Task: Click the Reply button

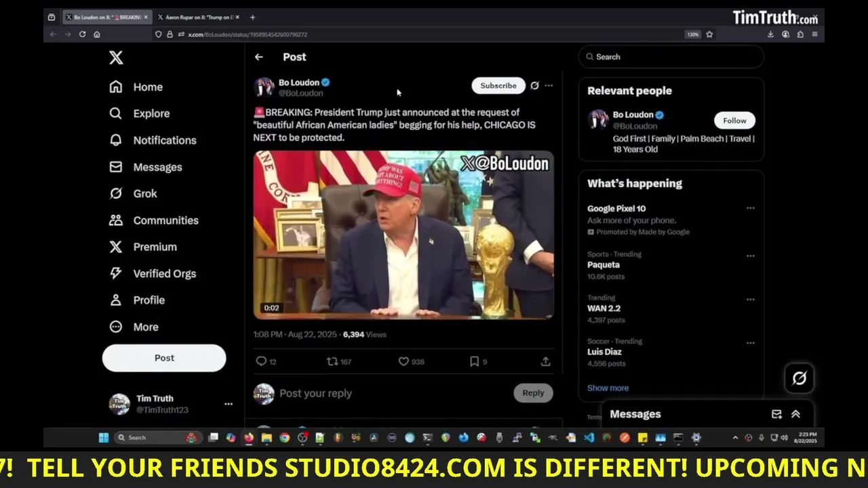Action: point(533,393)
